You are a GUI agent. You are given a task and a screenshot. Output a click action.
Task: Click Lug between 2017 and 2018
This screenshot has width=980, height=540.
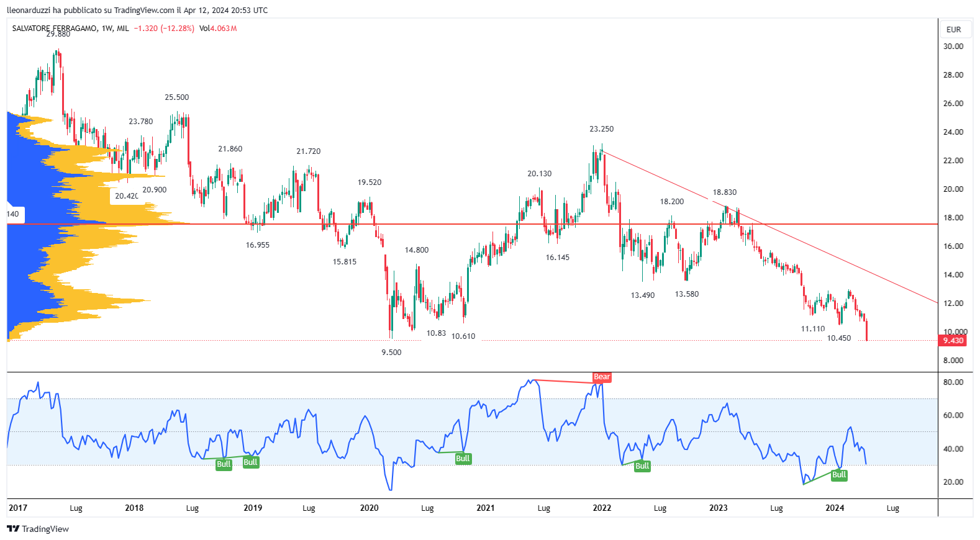coord(76,508)
